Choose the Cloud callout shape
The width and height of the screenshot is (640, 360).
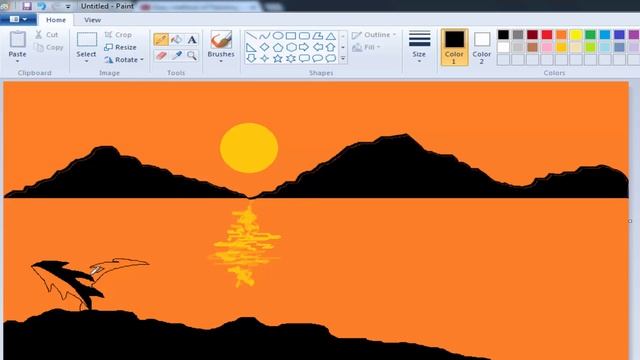pyautogui.click(x=331, y=58)
